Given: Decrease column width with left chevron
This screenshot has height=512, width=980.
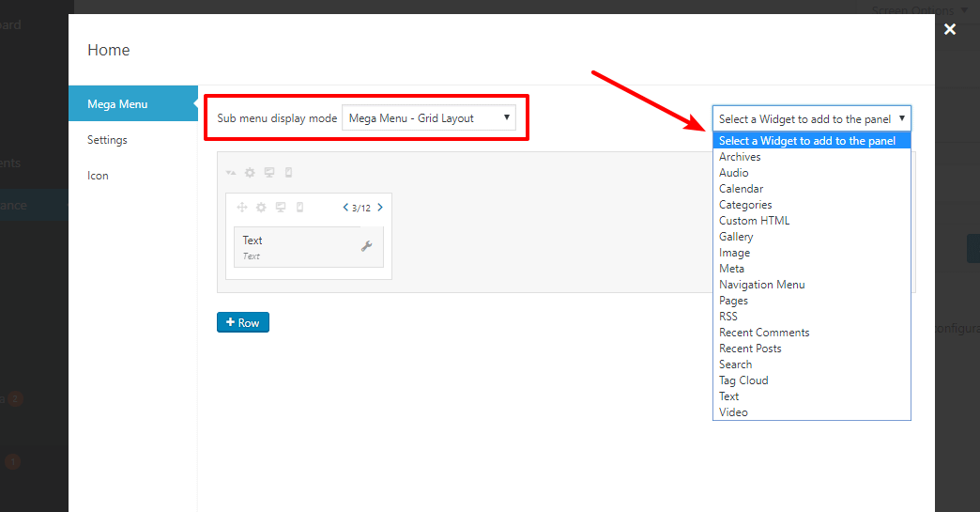Looking at the screenshot, I should tap(345, 208).
